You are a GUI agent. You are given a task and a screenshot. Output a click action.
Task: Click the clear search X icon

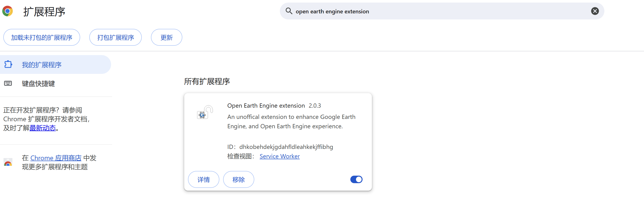pos(595,11)
